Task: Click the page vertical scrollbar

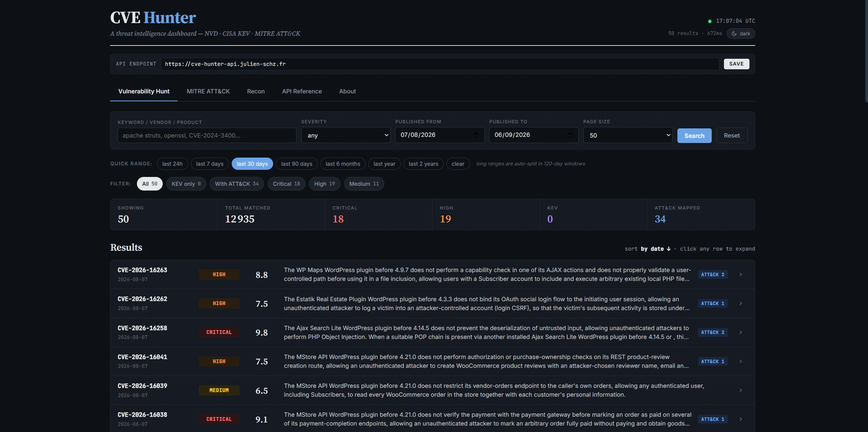Action: (x=866, y=51)
